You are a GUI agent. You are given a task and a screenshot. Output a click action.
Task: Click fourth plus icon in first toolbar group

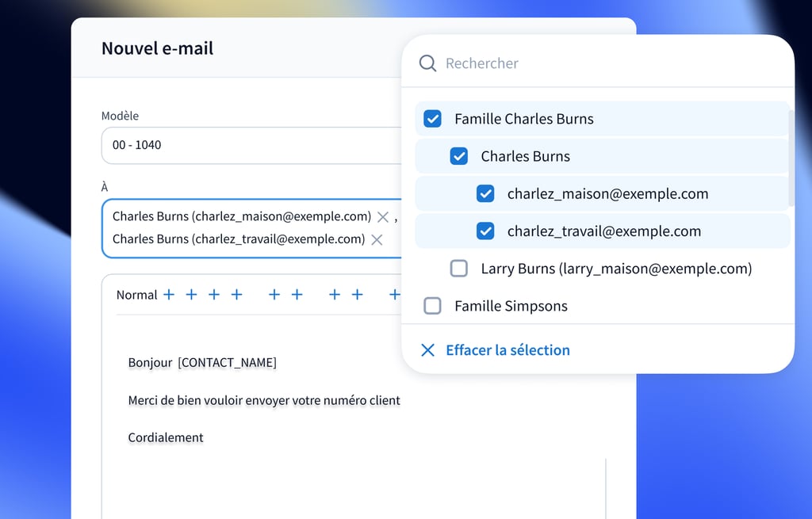pos(236,295)
